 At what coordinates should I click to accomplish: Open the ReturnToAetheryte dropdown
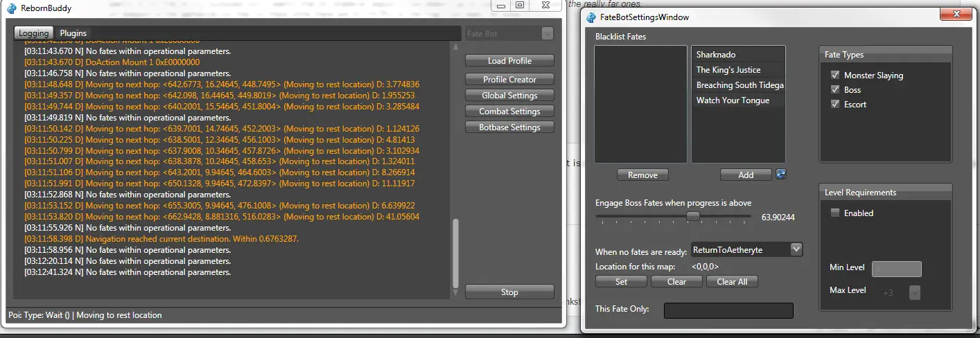[x=796, y=249]
